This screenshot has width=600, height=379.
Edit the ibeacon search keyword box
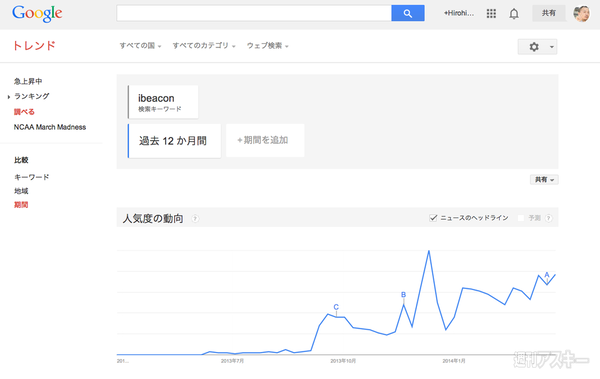click(163, 102)
